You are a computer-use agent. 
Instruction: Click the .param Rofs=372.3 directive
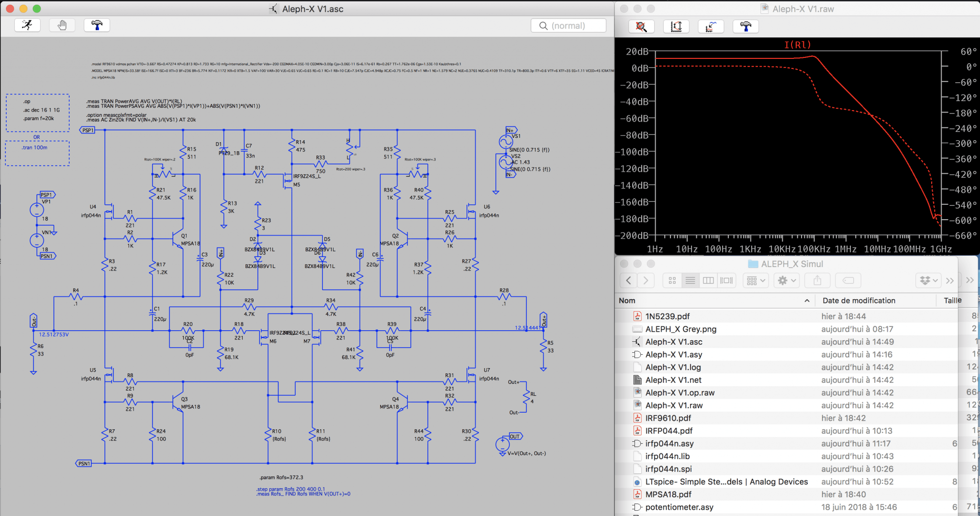281,478
